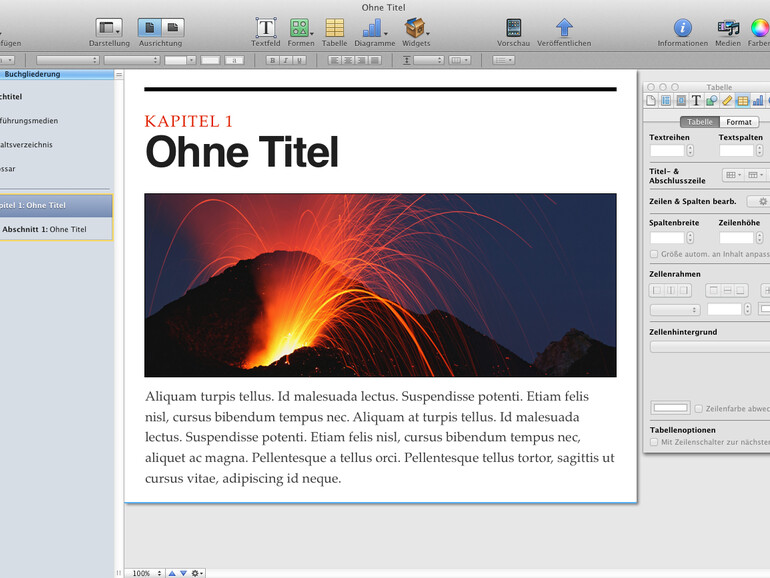Open the 100% zoom level dropdown
This screenshot has height=578, width=770.
[145, 573]
